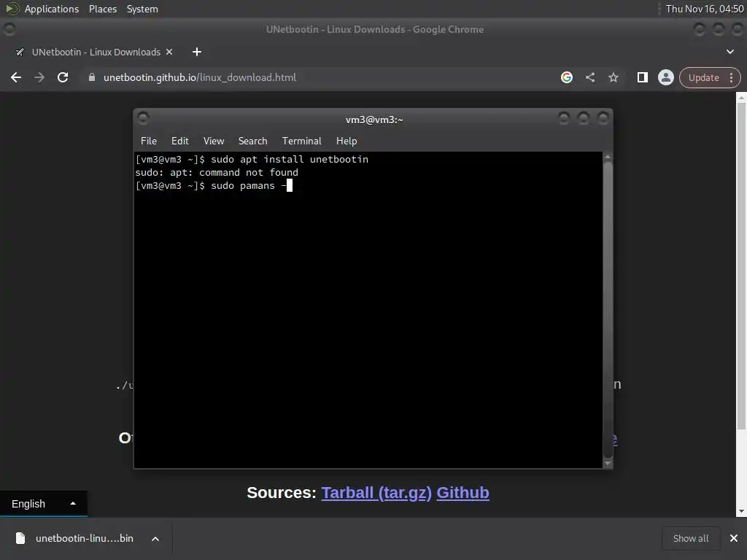Click the Chrome window menu button at left of title
Image resolution: width=747 pixels, height=560 pixels.
point(9,29)
